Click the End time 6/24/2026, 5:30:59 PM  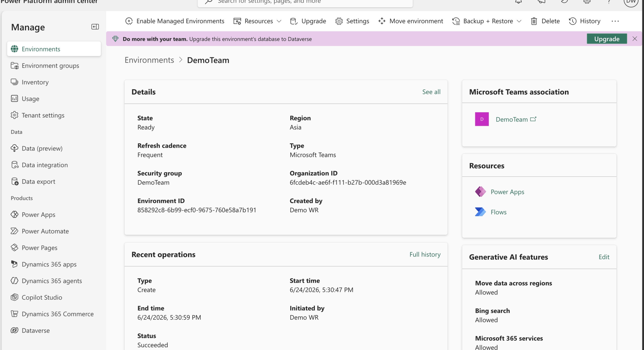click(169, 317)
